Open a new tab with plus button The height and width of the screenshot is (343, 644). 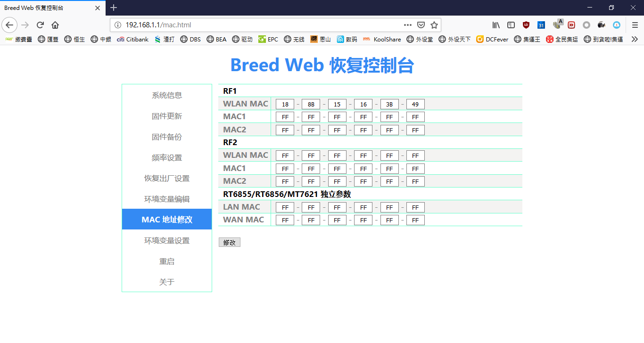(113, 8)
